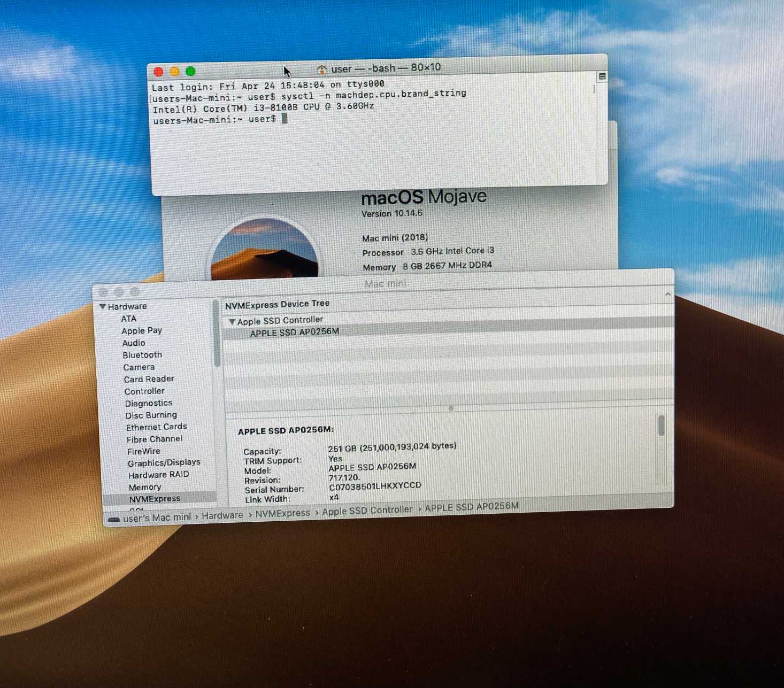The width and height of the screenshot is (784, 688).
Task: Click the Capacity value "251 GB"
Action: coord(392,447)
